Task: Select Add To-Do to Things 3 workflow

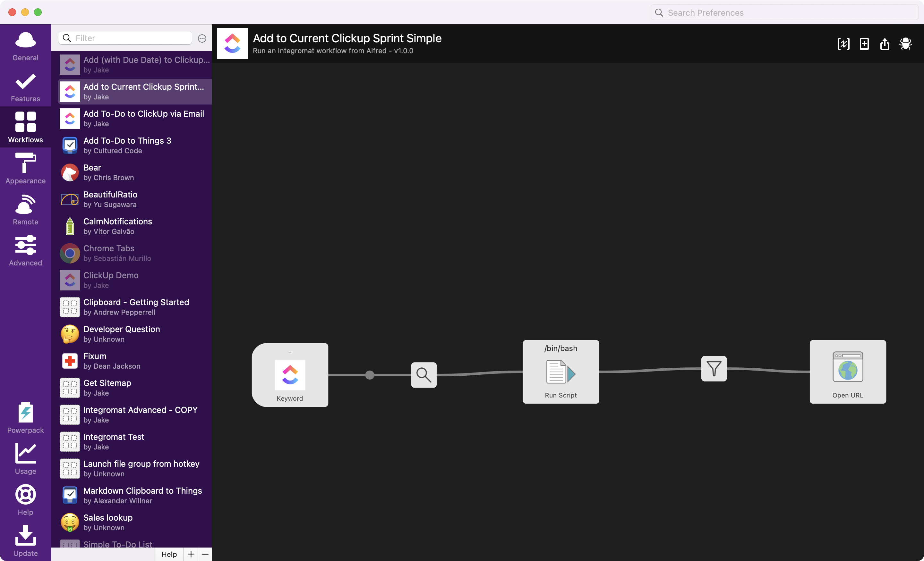Action: tap(135, 146)
